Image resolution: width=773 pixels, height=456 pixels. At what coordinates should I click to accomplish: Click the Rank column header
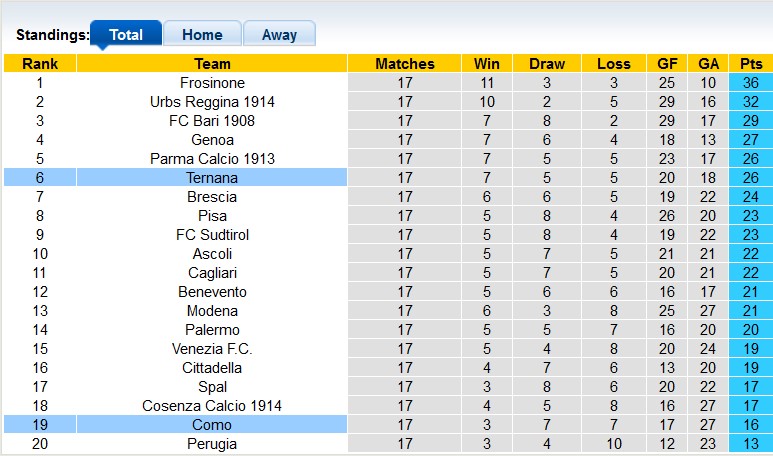click(40, 64)
